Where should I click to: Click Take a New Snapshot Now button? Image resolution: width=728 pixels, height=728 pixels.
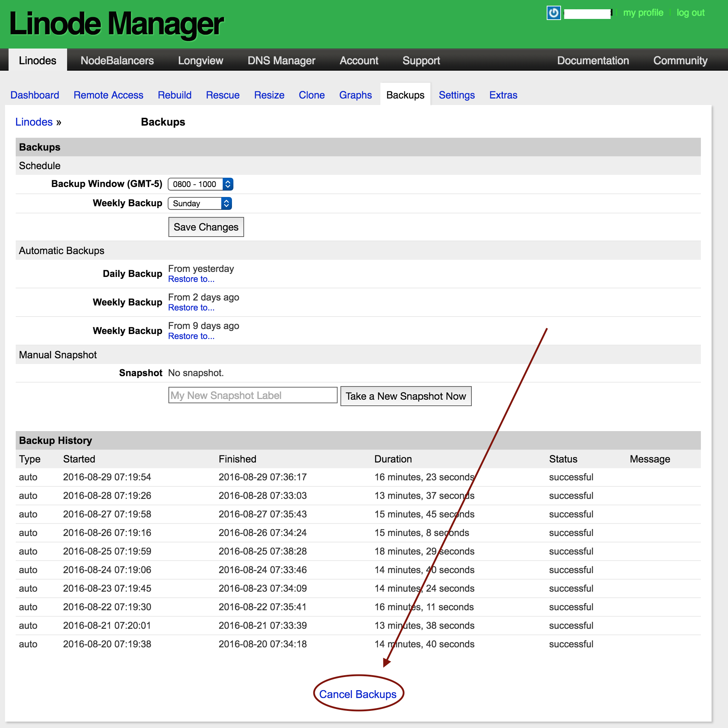[406, 396]
